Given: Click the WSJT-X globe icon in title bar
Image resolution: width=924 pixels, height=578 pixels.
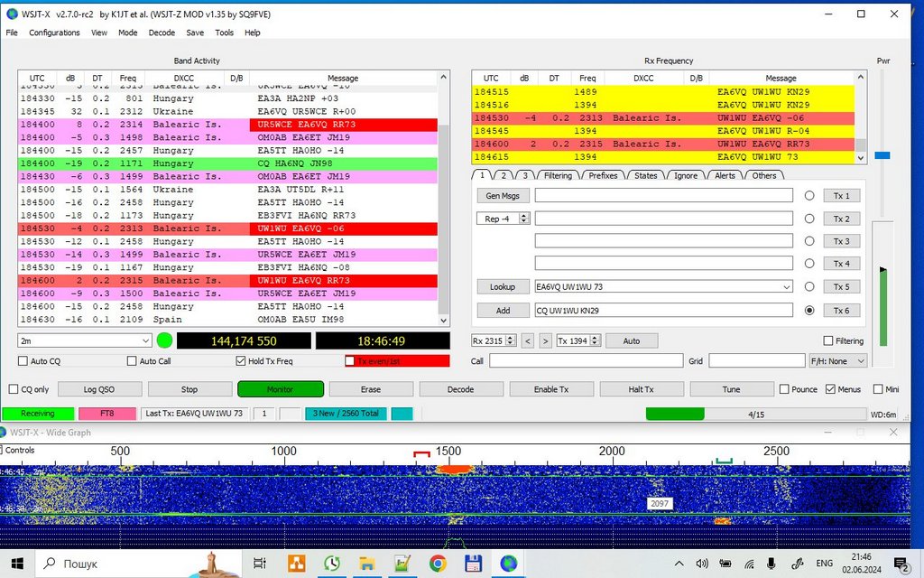Looking at the screenshot, I should pyautogui.click(x=12, y=14).
